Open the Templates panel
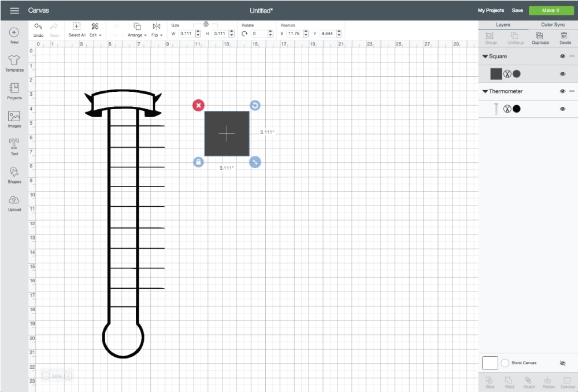Screen dimensions: 578x392 [x=14, y=62]
